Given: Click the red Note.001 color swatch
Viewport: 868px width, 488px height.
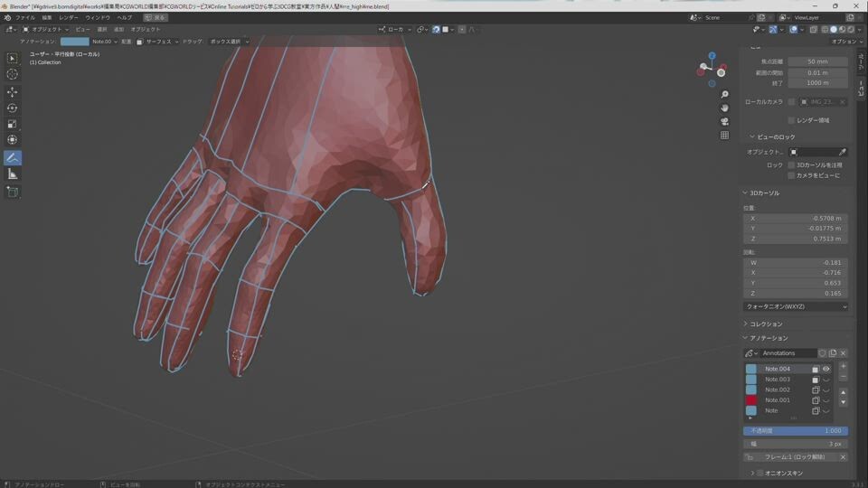Looking at the screenshot, I should [750, 399].
